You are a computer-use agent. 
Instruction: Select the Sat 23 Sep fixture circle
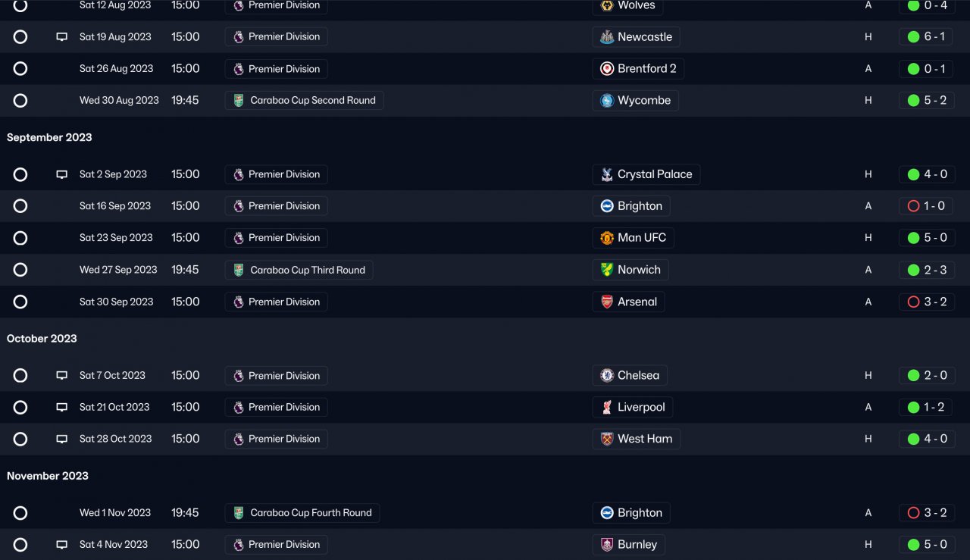tap(20, 238)
